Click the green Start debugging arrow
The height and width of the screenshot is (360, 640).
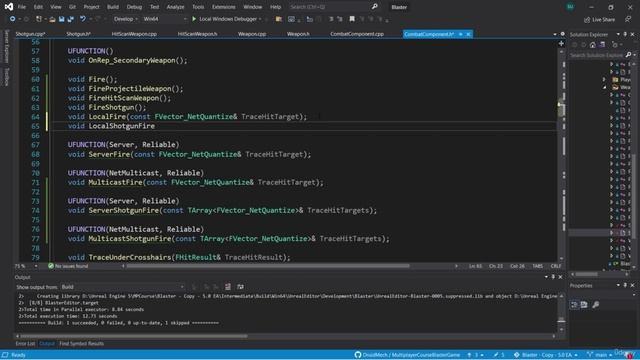click(x=194, y=19)
